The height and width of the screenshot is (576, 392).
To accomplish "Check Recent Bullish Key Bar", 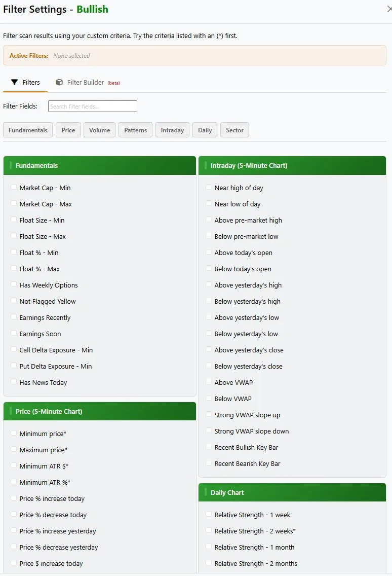I will click(x=209, y=447).
